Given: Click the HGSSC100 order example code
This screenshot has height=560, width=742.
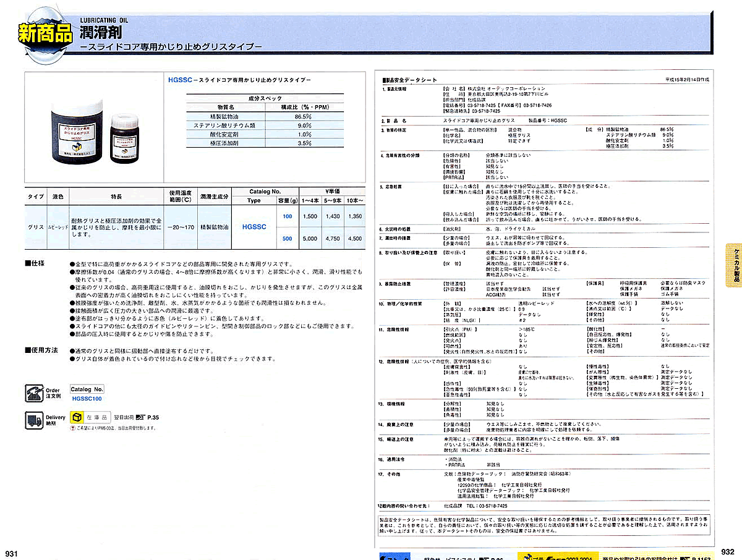Looking at the screenshot, I should [87, 399].
